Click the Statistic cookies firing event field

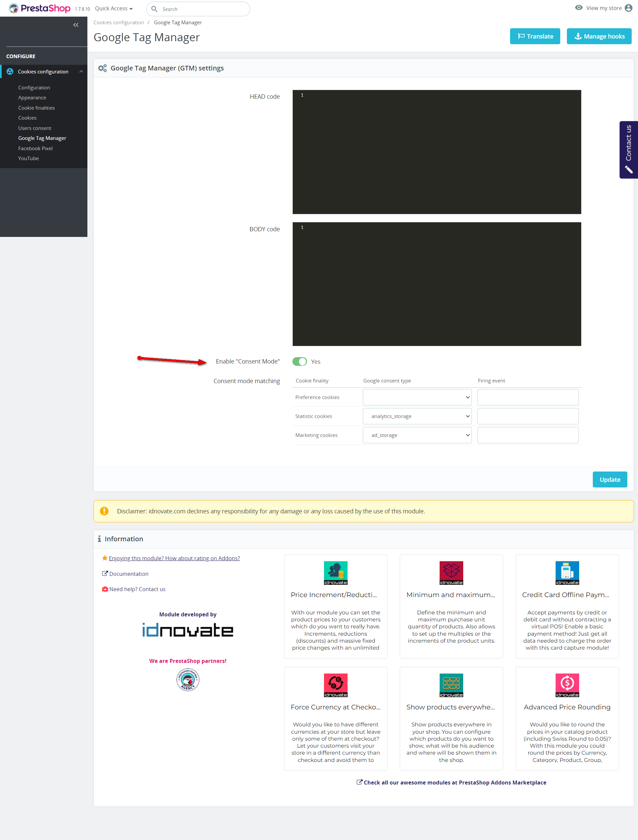[527, 416]
